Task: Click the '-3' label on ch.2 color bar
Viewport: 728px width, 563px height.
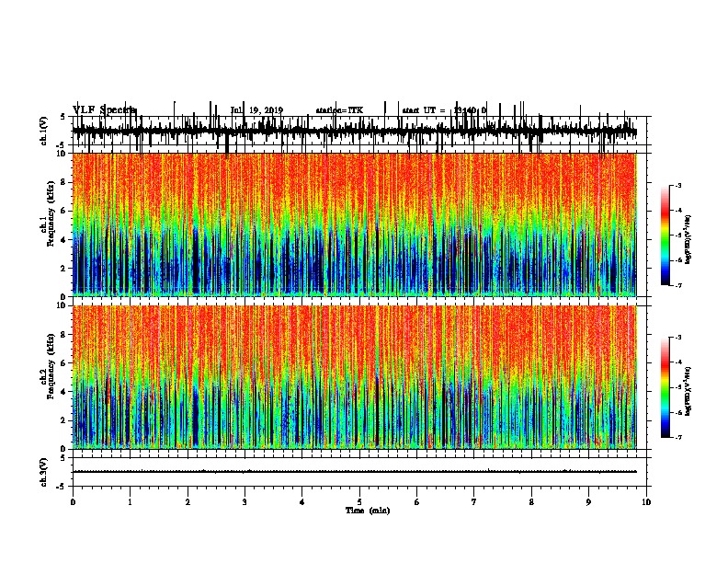Action: click(678, 338)
